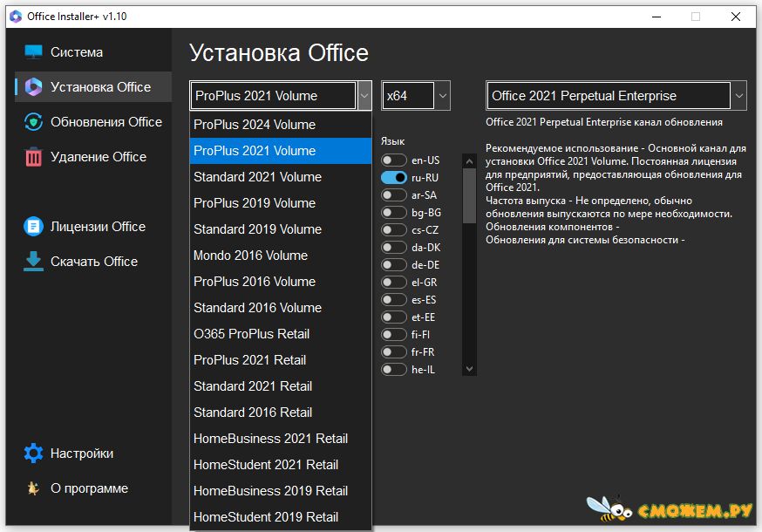Enable the he-IL language toggle

click(393, 370)
